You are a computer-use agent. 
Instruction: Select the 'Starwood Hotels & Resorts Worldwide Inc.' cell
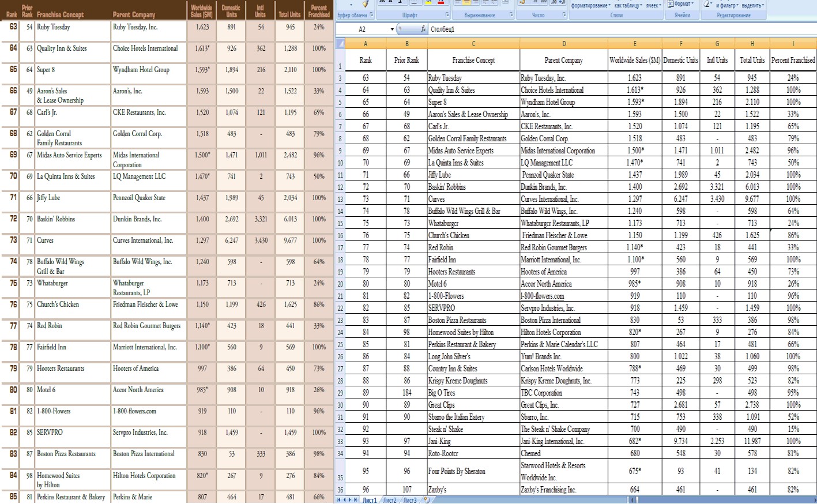coord(564,471)
